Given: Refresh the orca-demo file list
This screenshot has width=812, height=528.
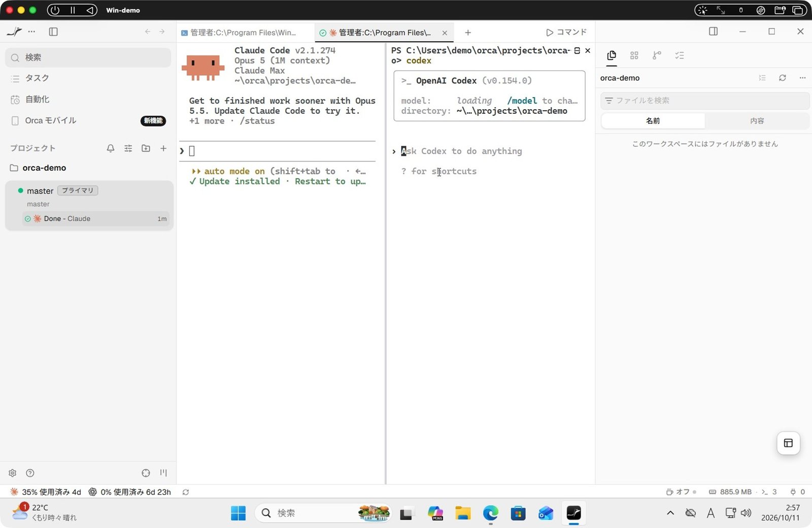Looking at the screenshot, I should point(783,78).
